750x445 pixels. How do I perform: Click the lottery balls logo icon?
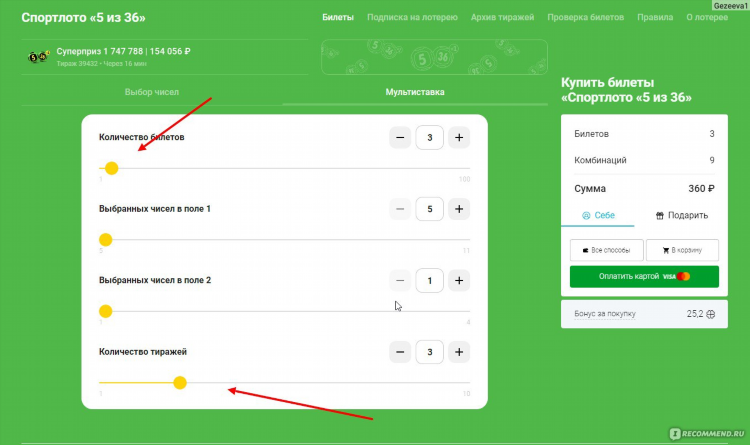[39, 57]
